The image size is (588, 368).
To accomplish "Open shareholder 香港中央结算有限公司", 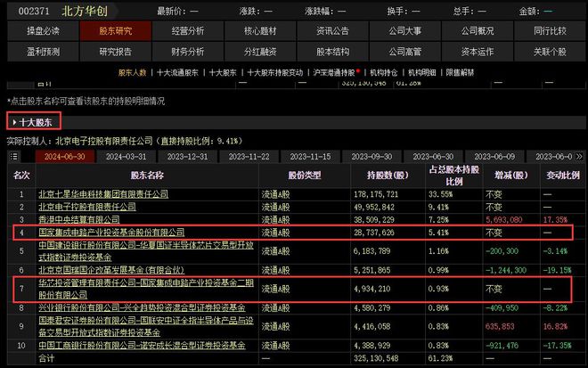I will (x=79, y=219).
